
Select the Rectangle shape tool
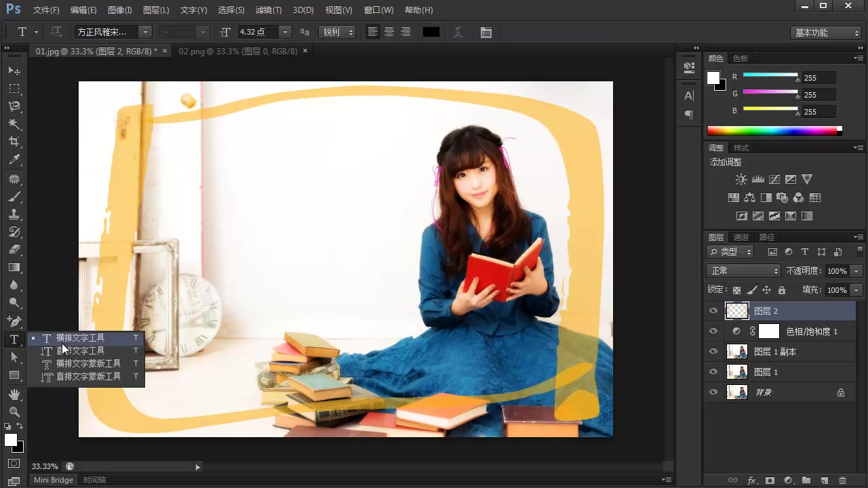click(x=14, y=375)
